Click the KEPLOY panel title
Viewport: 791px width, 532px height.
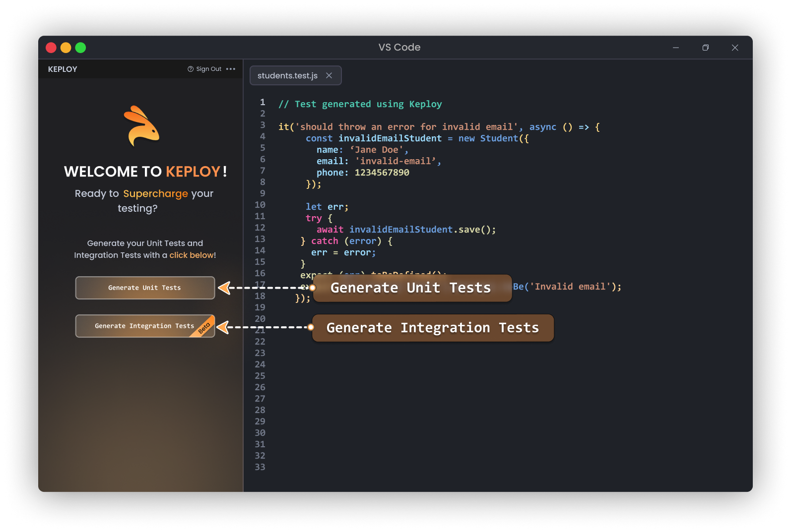pos(63,69)
